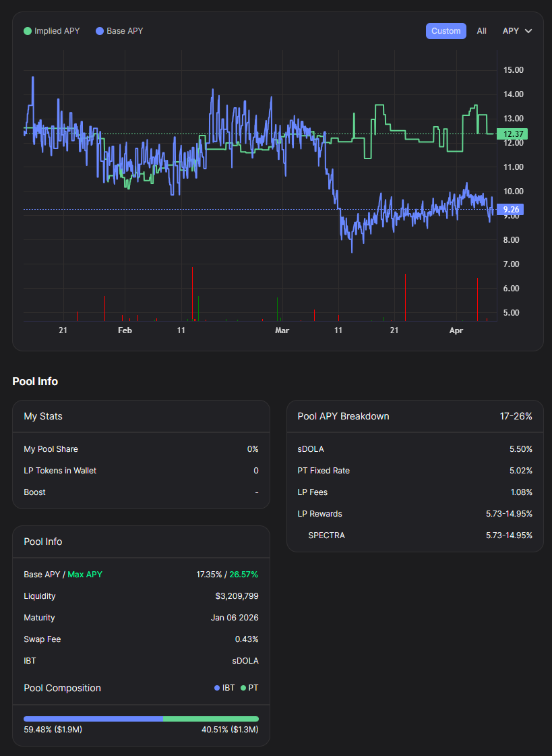Click the Mar label on chart timeline
Image resolution: width=552 pixels, height=756 pixels.
[282, 330]
